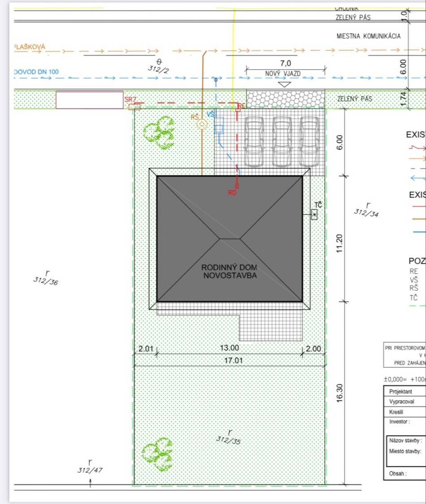Click the green dashed line sample below TČ legend
Image resolution: width=426 pixels, height=504 pixels.
417,305
